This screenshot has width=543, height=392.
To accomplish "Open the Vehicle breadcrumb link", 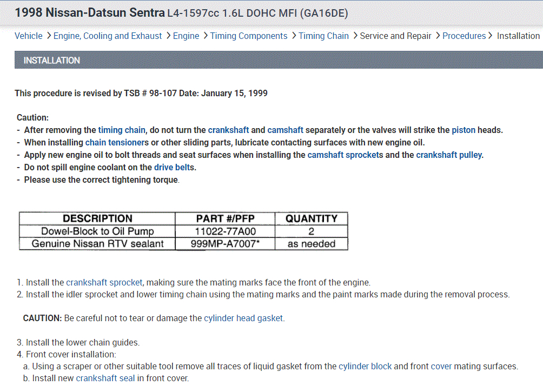I will pyautogui.click(x=29, y=36).
